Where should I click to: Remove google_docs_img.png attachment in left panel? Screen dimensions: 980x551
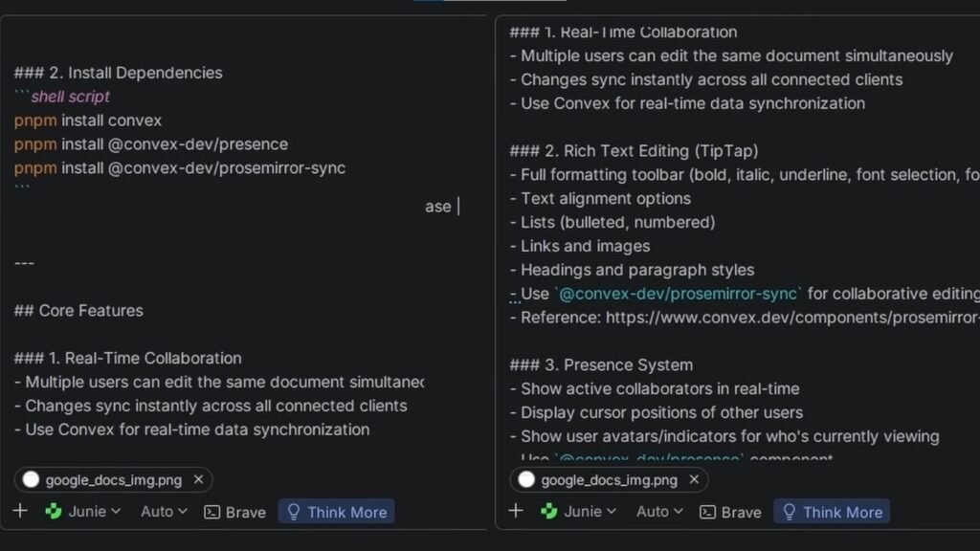click(x=198, y=479)
